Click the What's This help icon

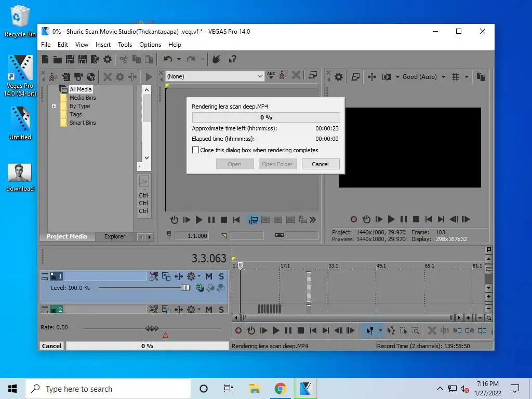coord(232,59)
